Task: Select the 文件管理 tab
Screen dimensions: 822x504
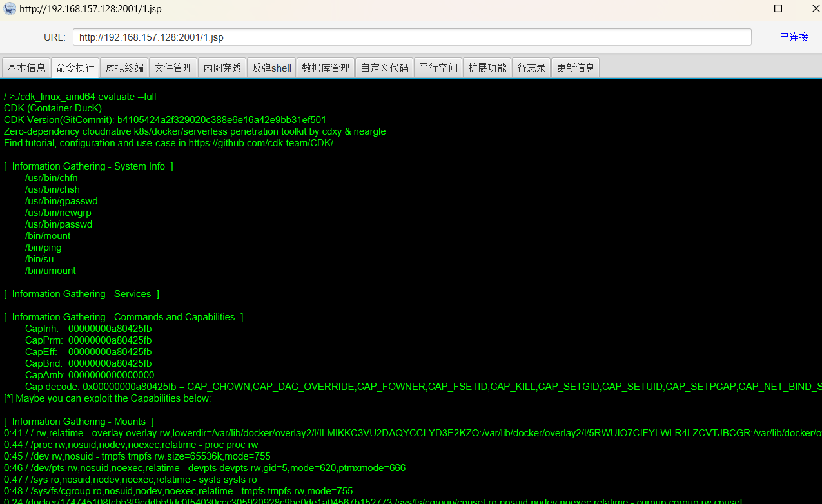Action: (173, 68)
